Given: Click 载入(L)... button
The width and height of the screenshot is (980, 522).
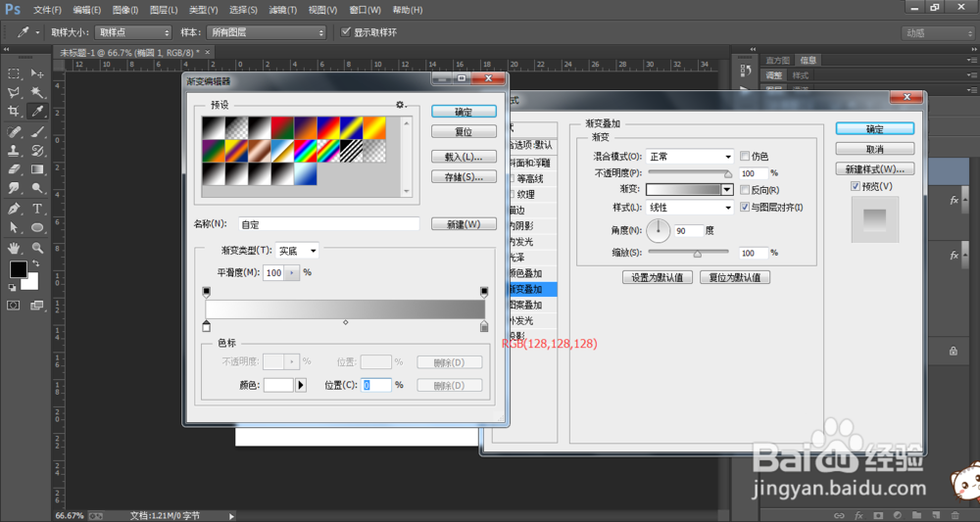Looking at the screenshot, I should 464,157.
